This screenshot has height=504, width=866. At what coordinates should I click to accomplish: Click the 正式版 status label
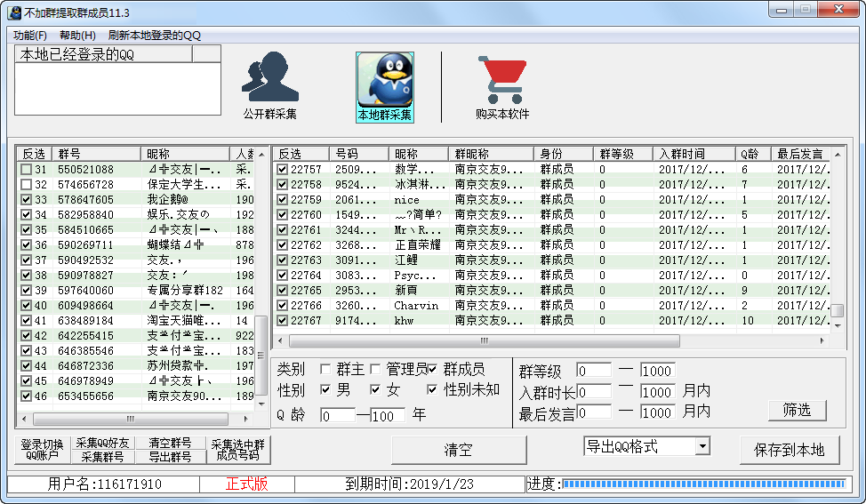click(247, 484)
